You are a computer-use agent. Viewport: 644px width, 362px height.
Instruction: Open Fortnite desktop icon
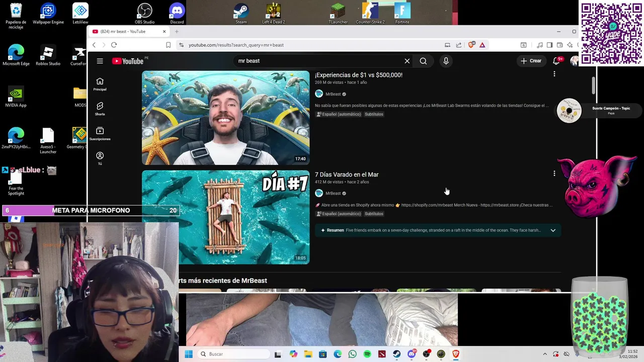tap(403, 13)
